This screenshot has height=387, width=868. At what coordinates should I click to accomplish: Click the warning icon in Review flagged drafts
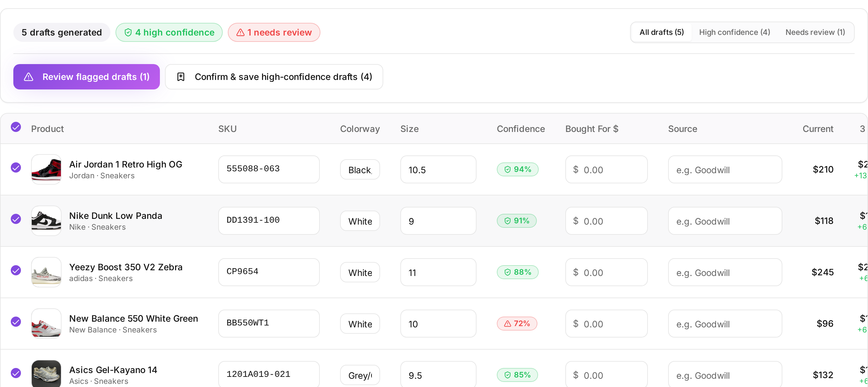point(29,77)
